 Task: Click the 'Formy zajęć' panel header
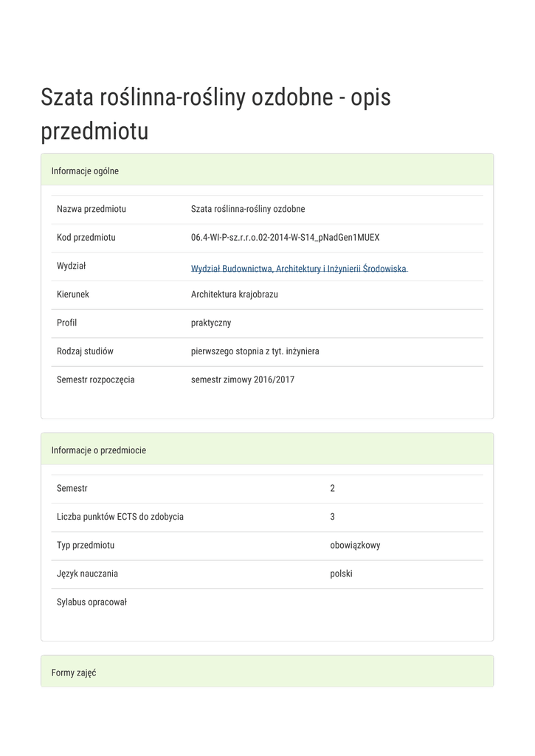tap(74, 673)
